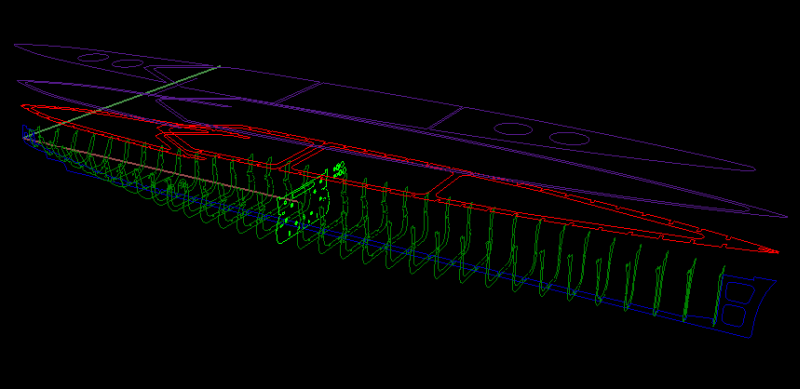Select the bright green bulkhead plate with holes
Image resolution: width=800 pixels, height=389 pixels.
pos(302,208)
